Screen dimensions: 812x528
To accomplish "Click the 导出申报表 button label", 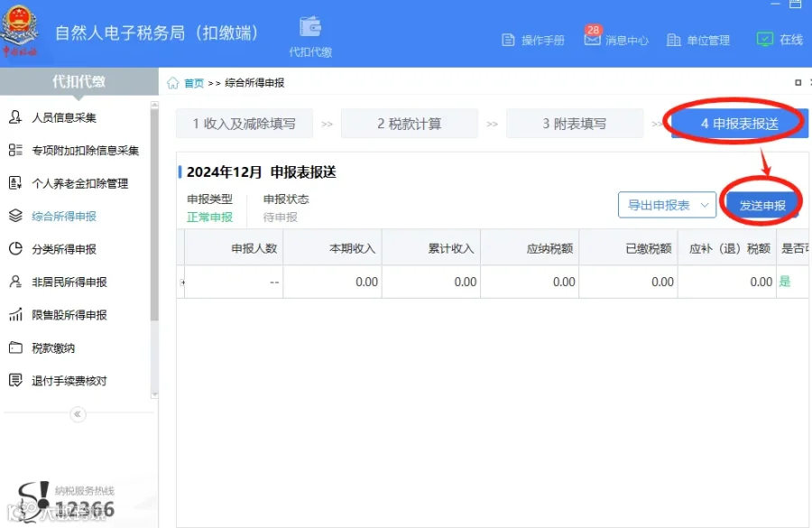I will click(659, 205).
